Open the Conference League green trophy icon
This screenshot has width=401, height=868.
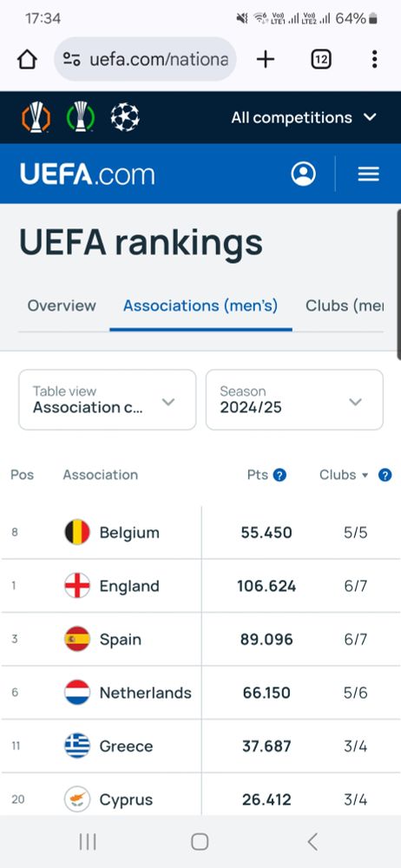[x=81, y=117]
